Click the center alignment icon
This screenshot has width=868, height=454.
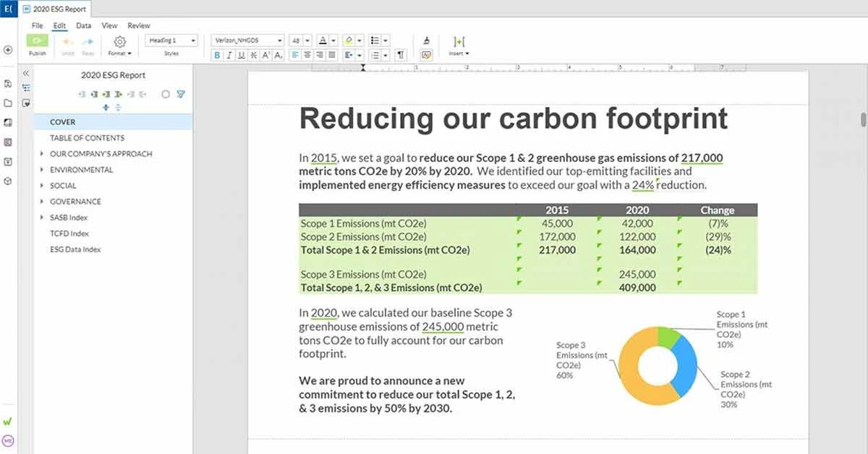[307, 55]
